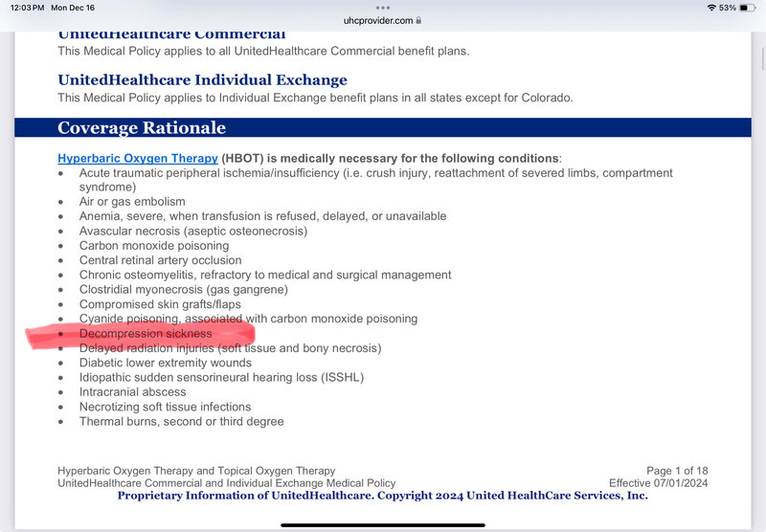Click the Intracranial abscess list item

tap(132, 392)
